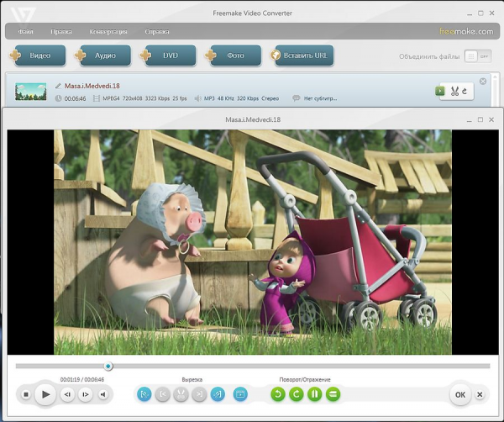
Task: Open the Справка menu
Action: (157, 31)
